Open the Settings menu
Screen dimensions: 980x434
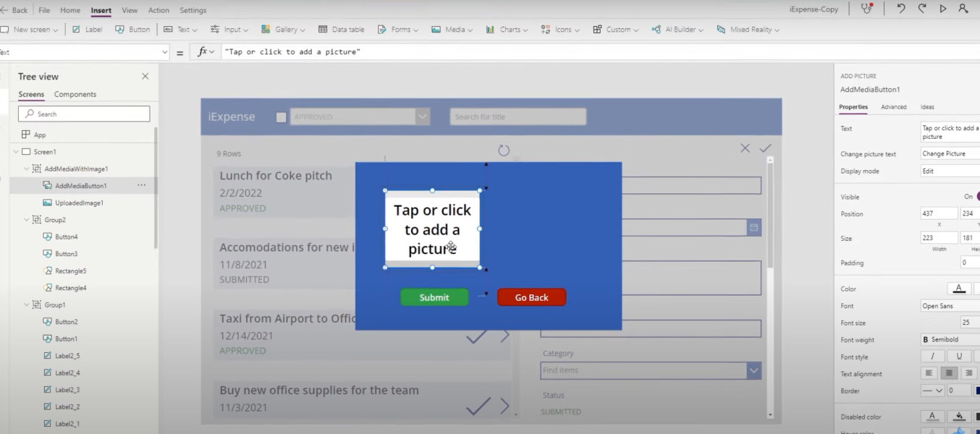click(x=193, y=10)
